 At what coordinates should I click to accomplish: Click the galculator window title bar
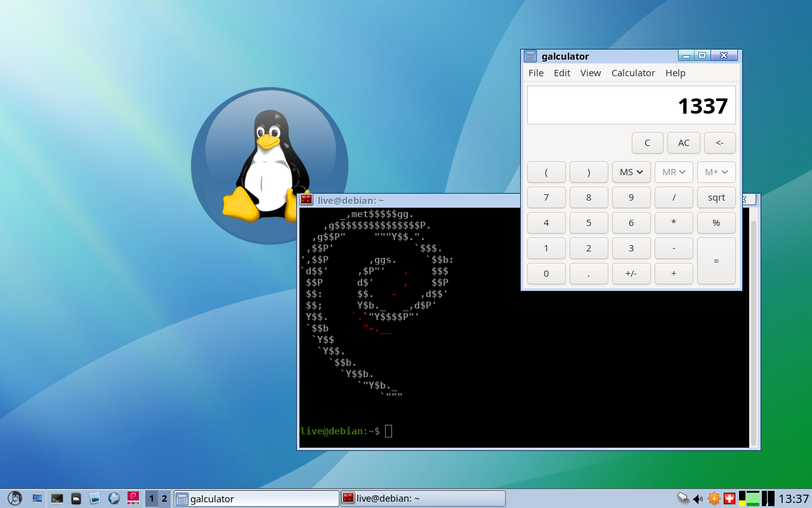631,56
